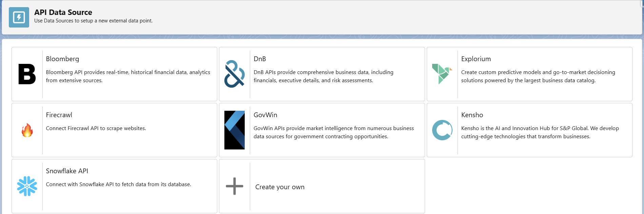
Task: Click the plus icon to create own
Action: [235, 186]
